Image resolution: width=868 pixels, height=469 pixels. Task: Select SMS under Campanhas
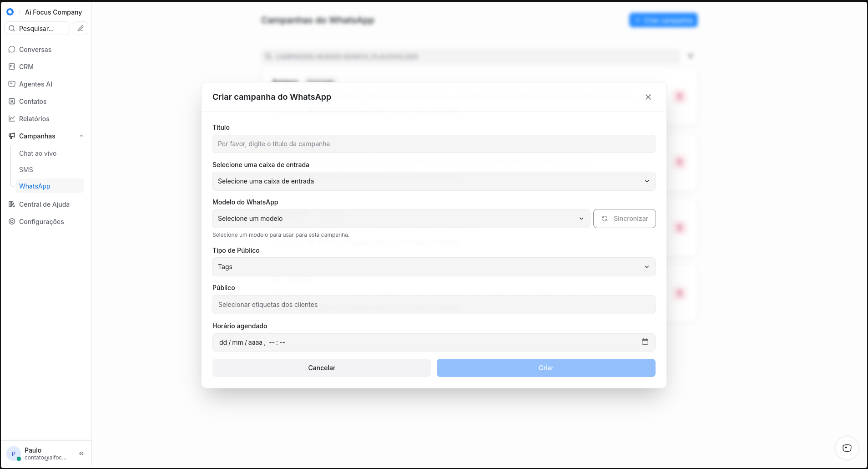coord(26,170)
